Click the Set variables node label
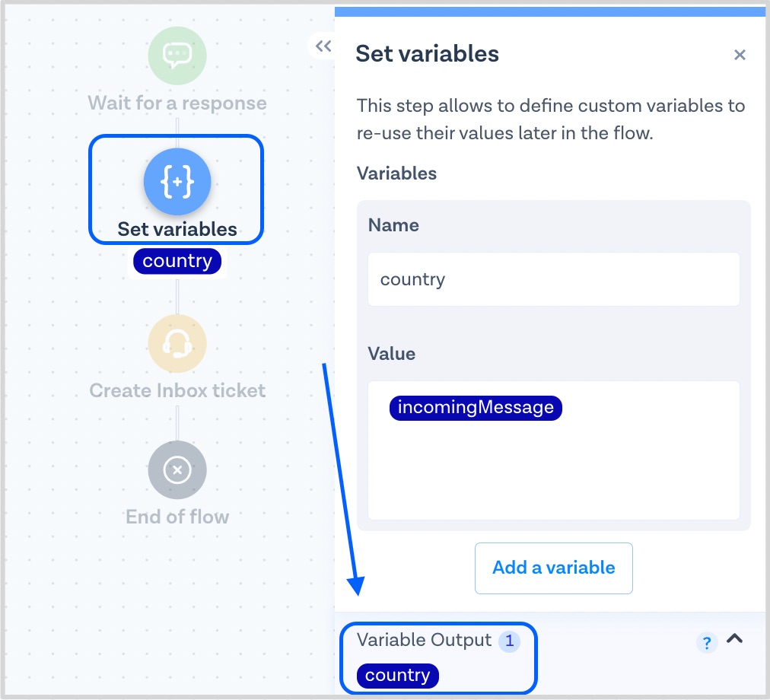 (x=177, y=229)
